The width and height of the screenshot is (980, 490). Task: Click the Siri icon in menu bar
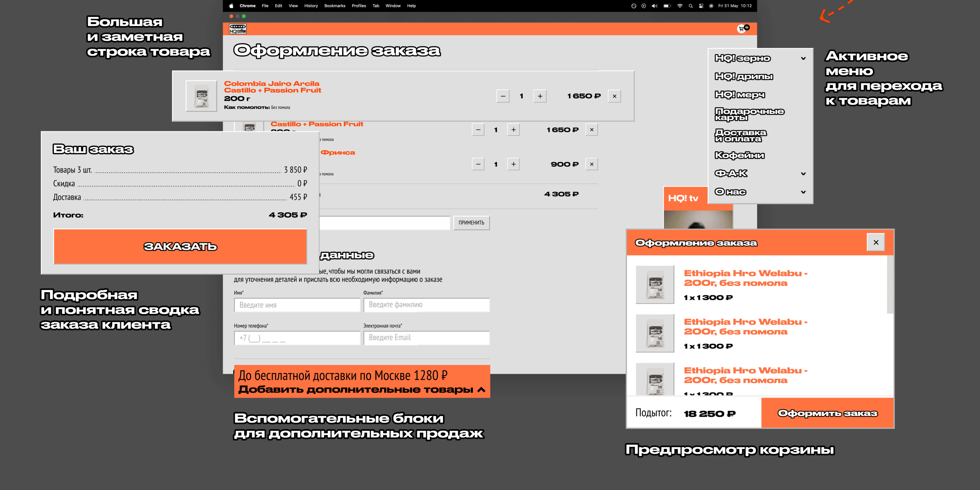point(710,6)
